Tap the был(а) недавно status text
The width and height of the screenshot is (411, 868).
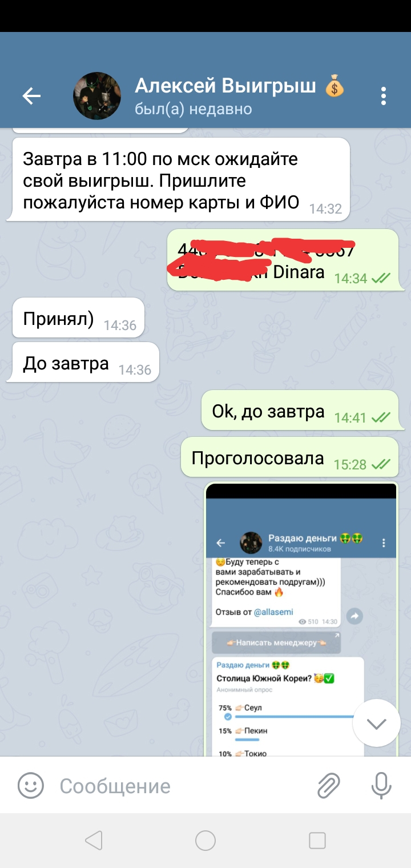[194, 109]
